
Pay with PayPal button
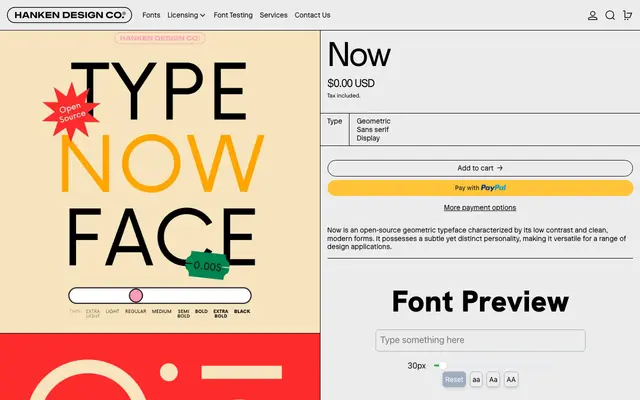480,188
